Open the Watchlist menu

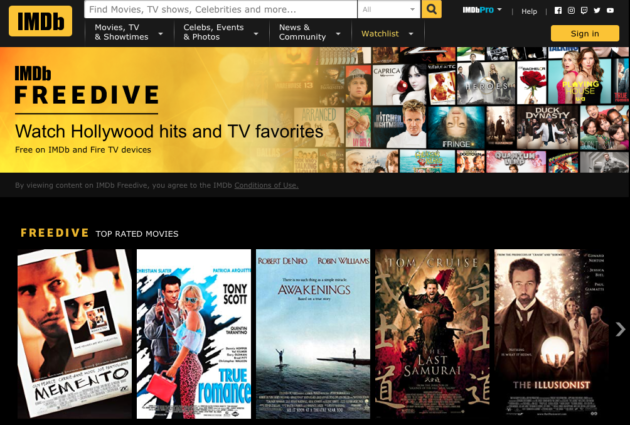point(387,34)
